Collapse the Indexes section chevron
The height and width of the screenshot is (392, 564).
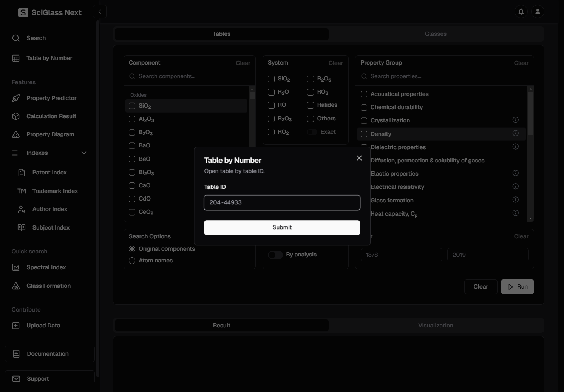[84, 153]
